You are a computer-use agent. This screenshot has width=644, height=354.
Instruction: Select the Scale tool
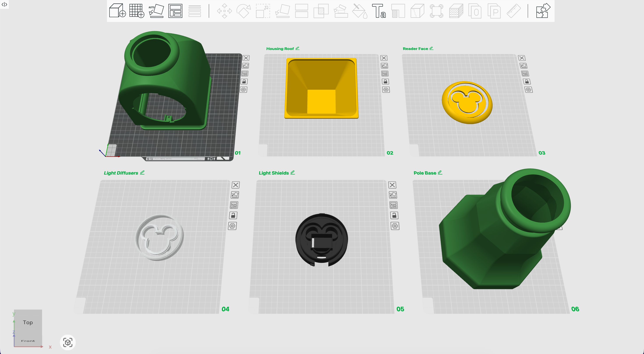tap(262, 11)
